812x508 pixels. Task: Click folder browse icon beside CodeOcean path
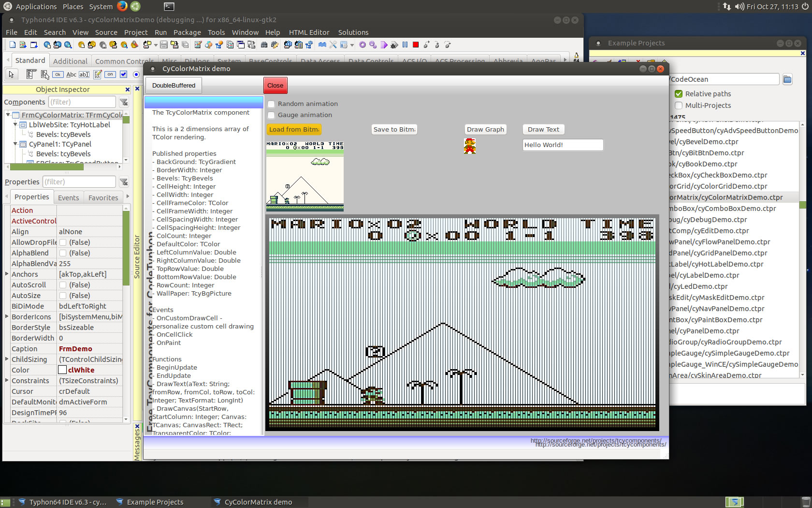tap(787, 79)
